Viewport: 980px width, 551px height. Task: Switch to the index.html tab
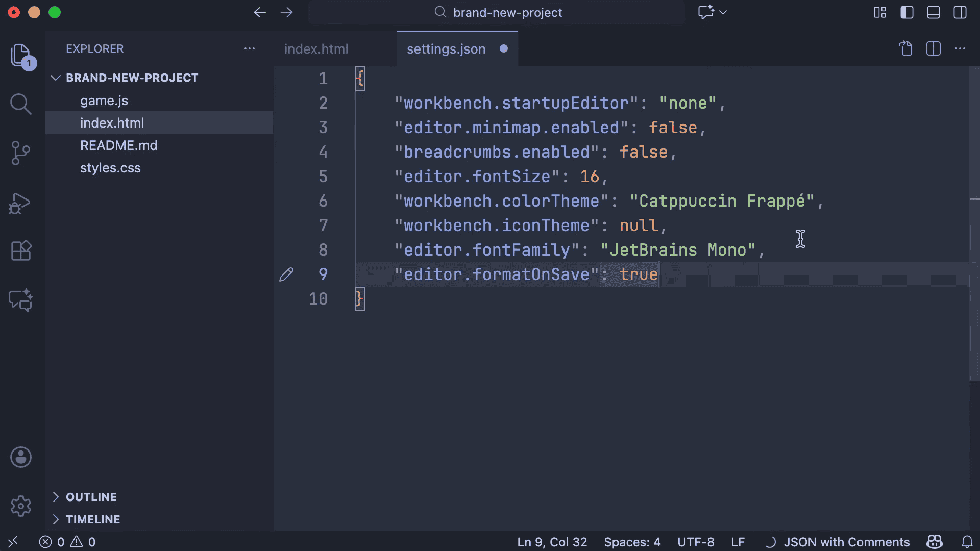[x=316, y=49]
